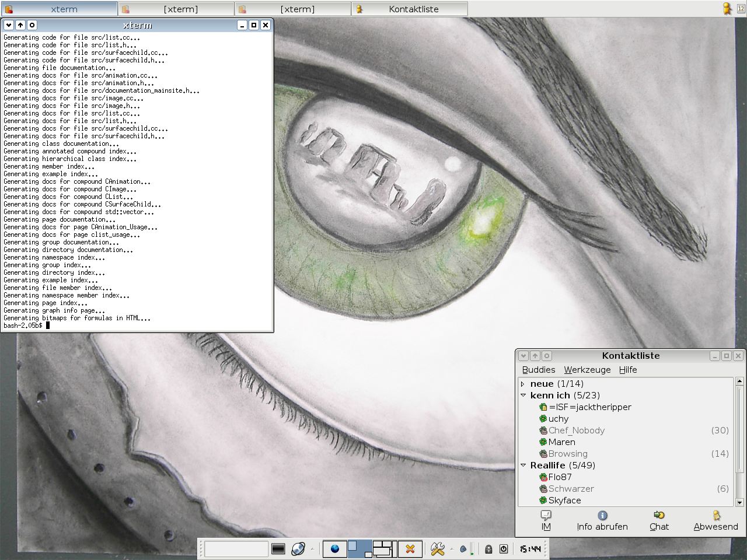The height and width of the screenshot is (560, 747).
Task: Click the buddy list scrollbar down arrow
Action: (x=739, y=502)
